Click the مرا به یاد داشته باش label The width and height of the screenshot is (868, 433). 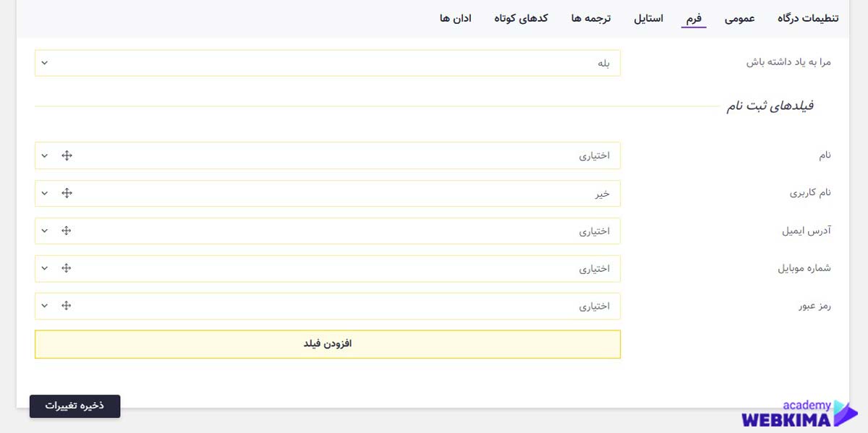[788, 62]
